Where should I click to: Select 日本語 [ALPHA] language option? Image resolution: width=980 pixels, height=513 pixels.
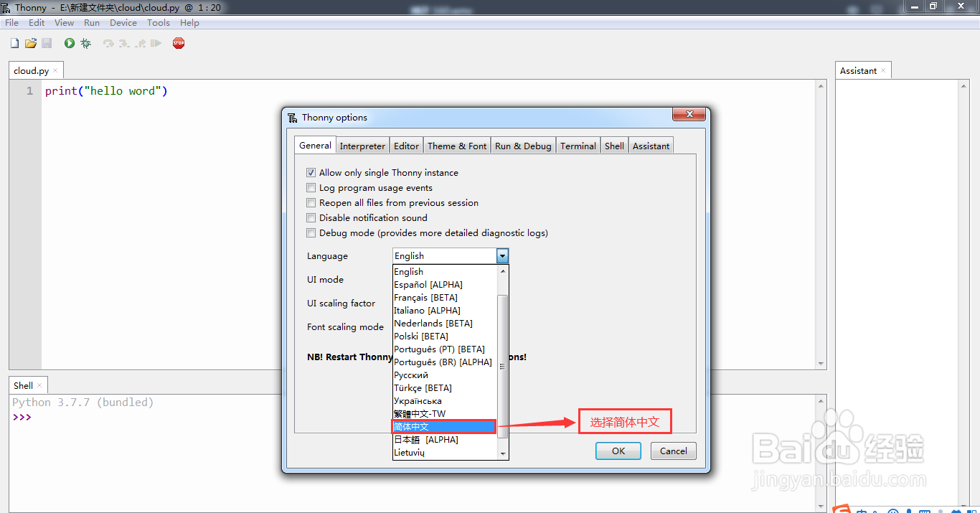pos(445,440)
